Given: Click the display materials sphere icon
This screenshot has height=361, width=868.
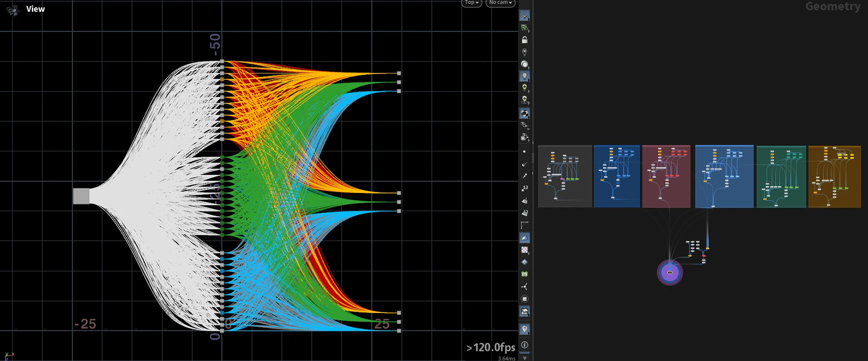Looking at the screenshot, I should click(525, 64).
